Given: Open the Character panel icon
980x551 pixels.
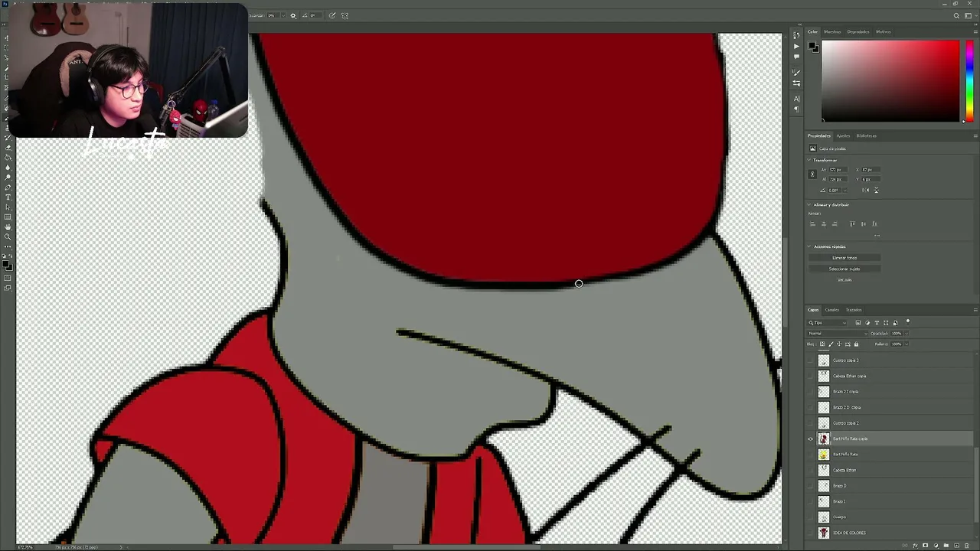Looking at the screenshot, I should pyautogui.click(x=797, y=99).
